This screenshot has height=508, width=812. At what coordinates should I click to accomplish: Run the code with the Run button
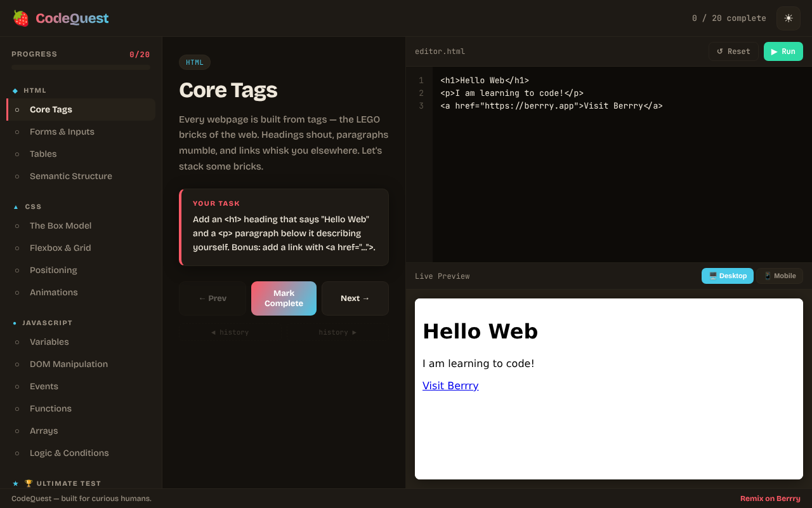point(783,51)
